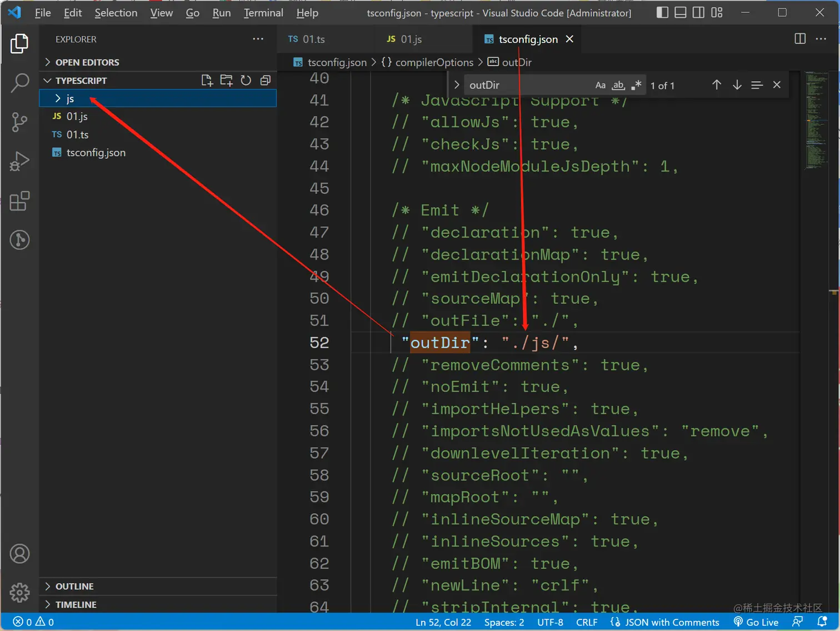Open the Manage gear menu
This screenshot has width=840, height=631.
tap(19, 593)
